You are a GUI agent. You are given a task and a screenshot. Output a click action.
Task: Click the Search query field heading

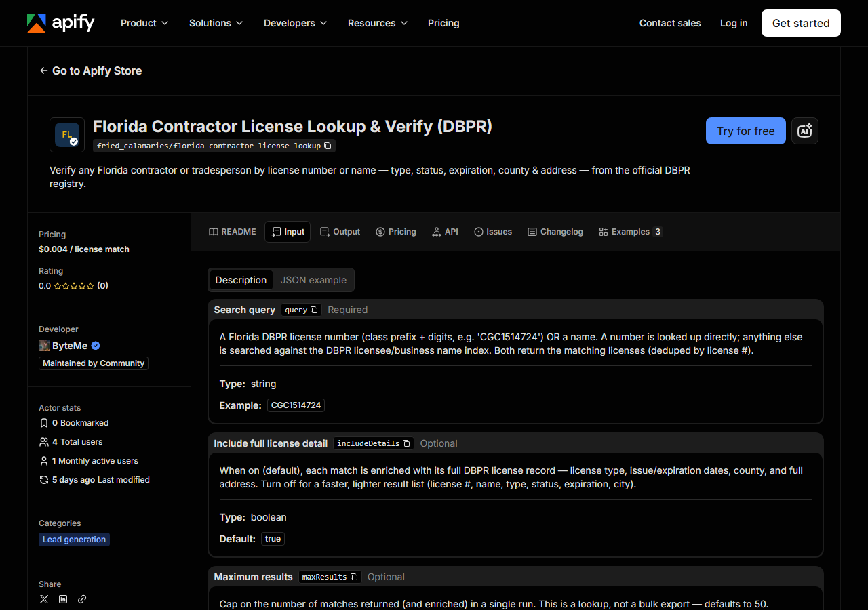click(245, 310)
